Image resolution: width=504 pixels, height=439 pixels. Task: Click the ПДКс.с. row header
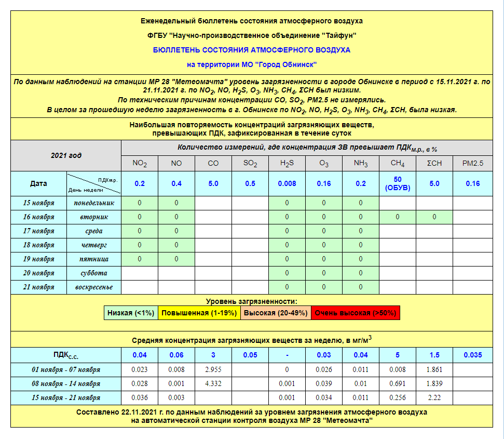(66, 355)
